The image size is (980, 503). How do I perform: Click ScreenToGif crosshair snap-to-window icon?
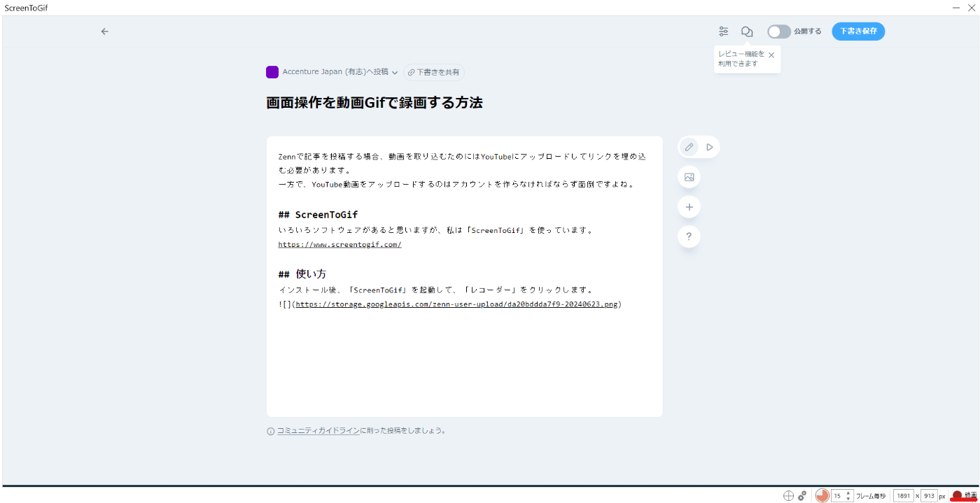tap(788, 495)
